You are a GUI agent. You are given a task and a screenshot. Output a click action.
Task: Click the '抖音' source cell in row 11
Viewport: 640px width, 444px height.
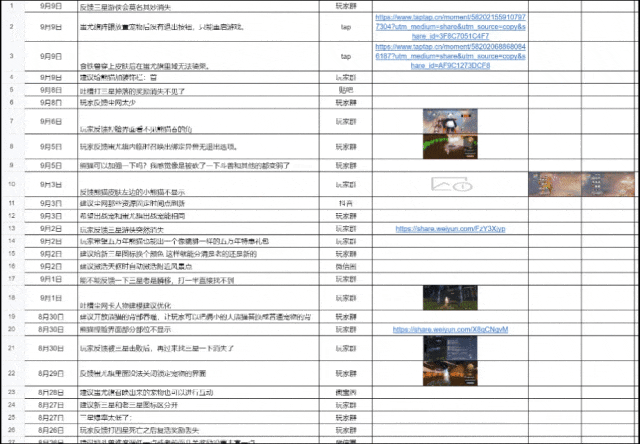coord(346,203)
